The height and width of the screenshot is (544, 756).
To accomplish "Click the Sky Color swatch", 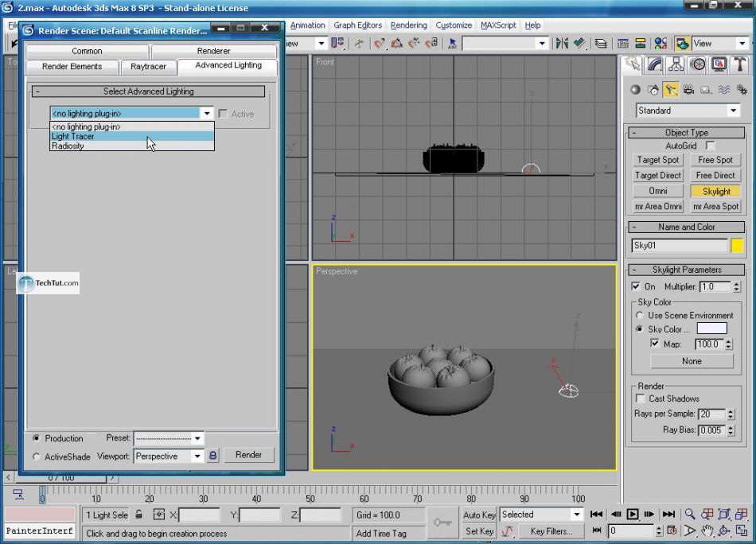I will pyautogui.click(x=711, y=328).
